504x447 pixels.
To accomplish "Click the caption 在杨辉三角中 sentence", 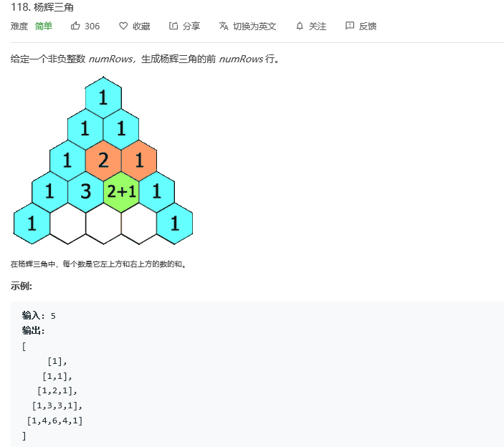I will (98, 264).
